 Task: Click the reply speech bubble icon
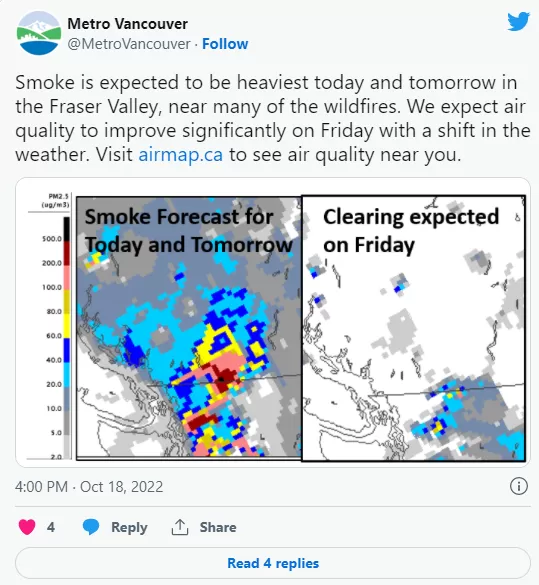[x=91, y=527]
